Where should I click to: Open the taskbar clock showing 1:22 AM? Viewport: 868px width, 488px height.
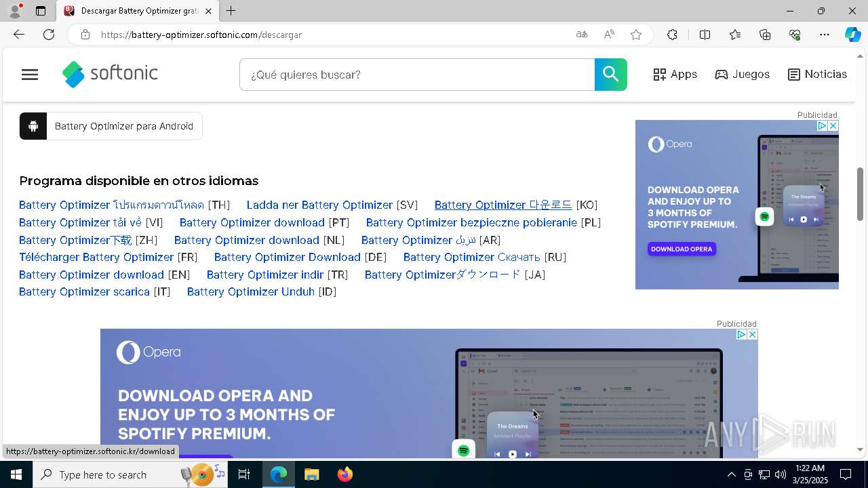pyautogui.click(x=809, y=474)
